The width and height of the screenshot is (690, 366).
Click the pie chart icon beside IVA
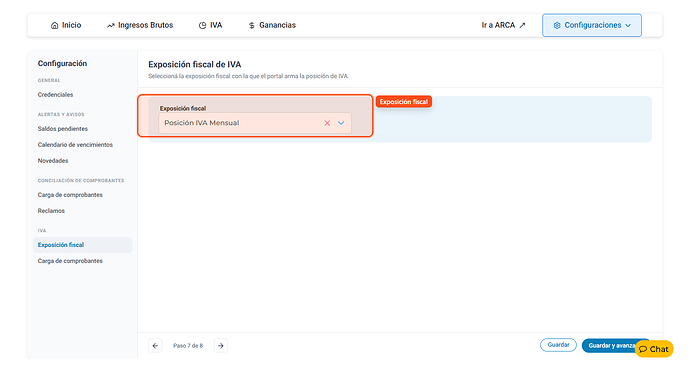(202, 26)
